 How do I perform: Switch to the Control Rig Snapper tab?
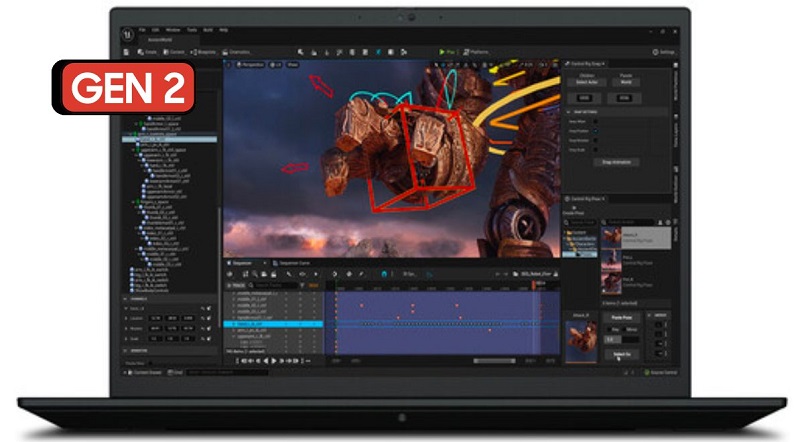585,64
